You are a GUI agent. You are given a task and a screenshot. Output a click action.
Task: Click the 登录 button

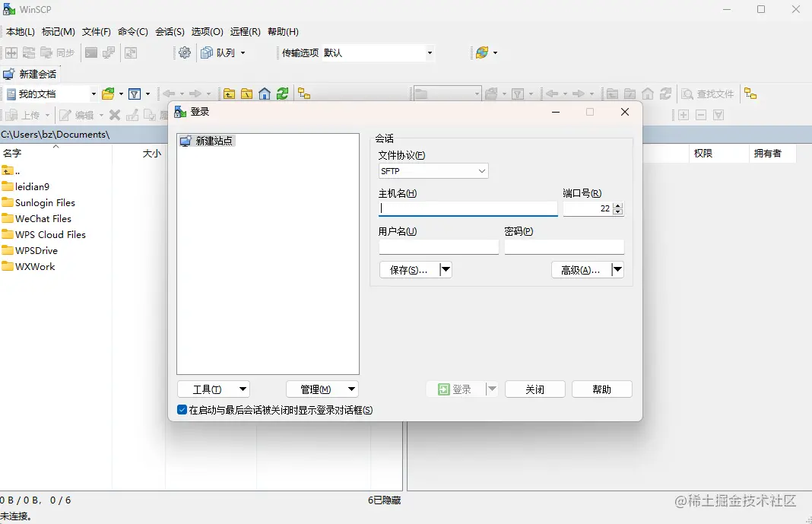[457, 389]
